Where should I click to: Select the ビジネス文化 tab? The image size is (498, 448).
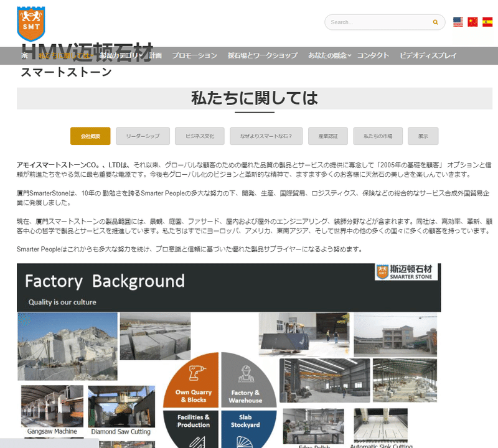click(200, 136)
